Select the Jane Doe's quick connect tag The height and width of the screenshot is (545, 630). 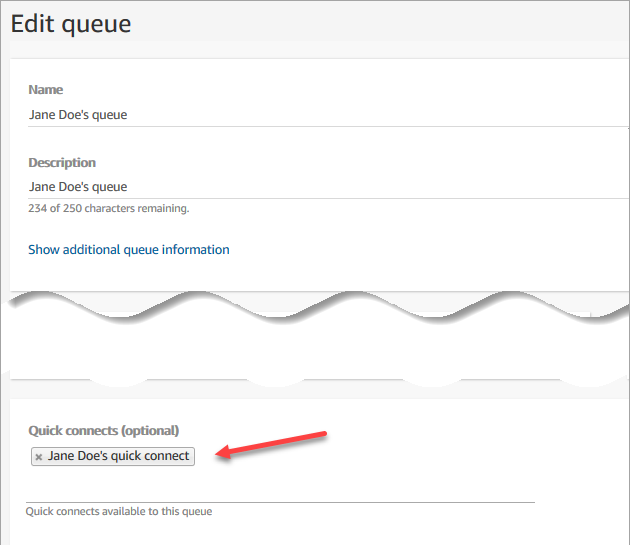tap(118, 456)
